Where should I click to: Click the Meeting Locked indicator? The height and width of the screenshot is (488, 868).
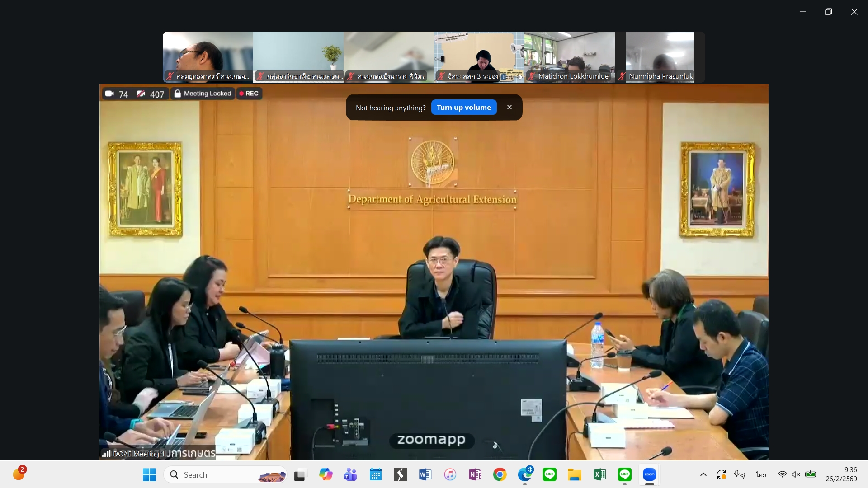(x=203, y=94)
